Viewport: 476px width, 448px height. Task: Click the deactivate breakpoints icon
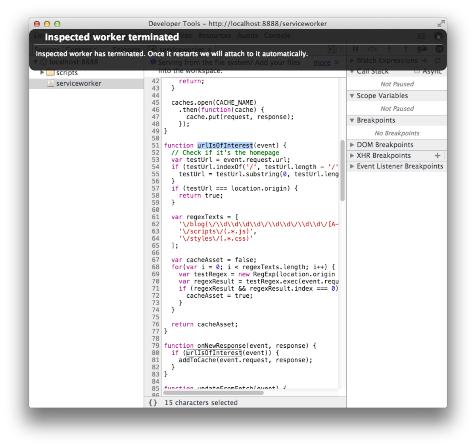[x=422, y=49]
